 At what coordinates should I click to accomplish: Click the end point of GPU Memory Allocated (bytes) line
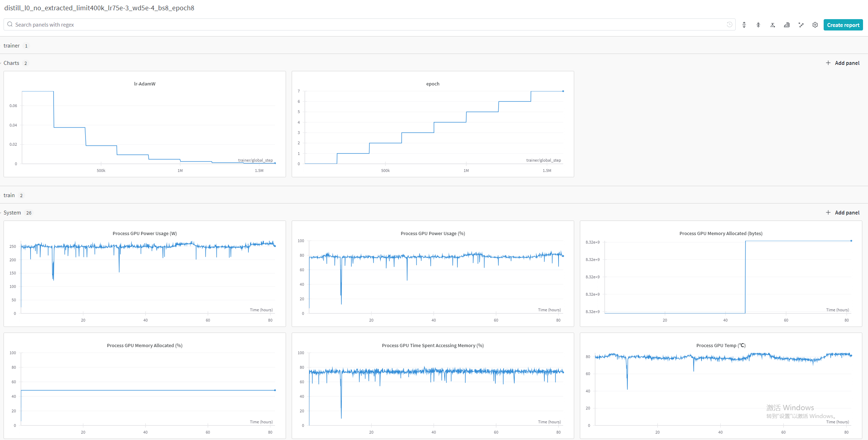[851, 241]
